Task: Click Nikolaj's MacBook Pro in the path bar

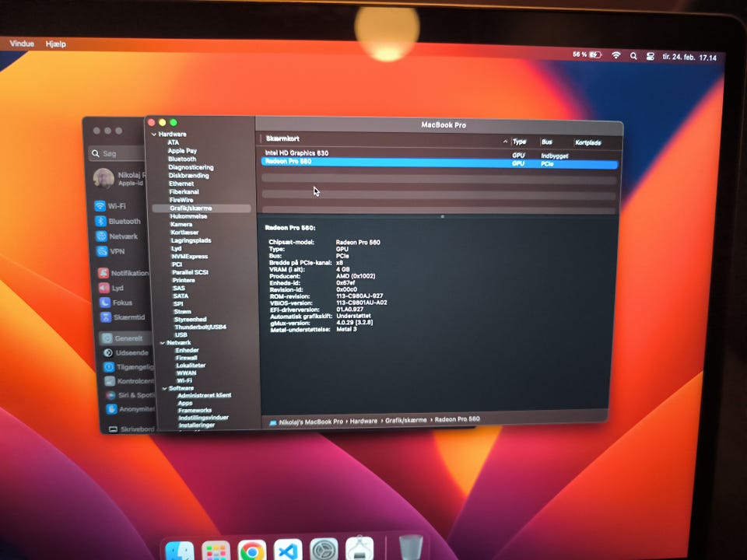Action: tap(307, 422)
